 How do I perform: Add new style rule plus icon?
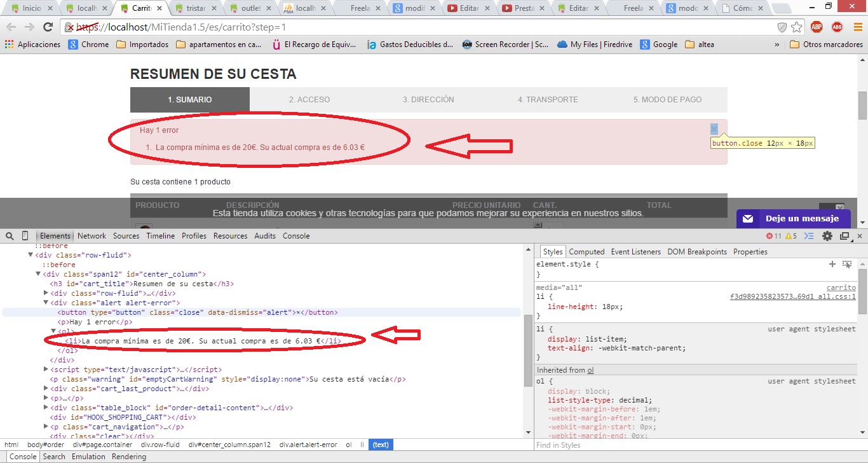(832, 263)
